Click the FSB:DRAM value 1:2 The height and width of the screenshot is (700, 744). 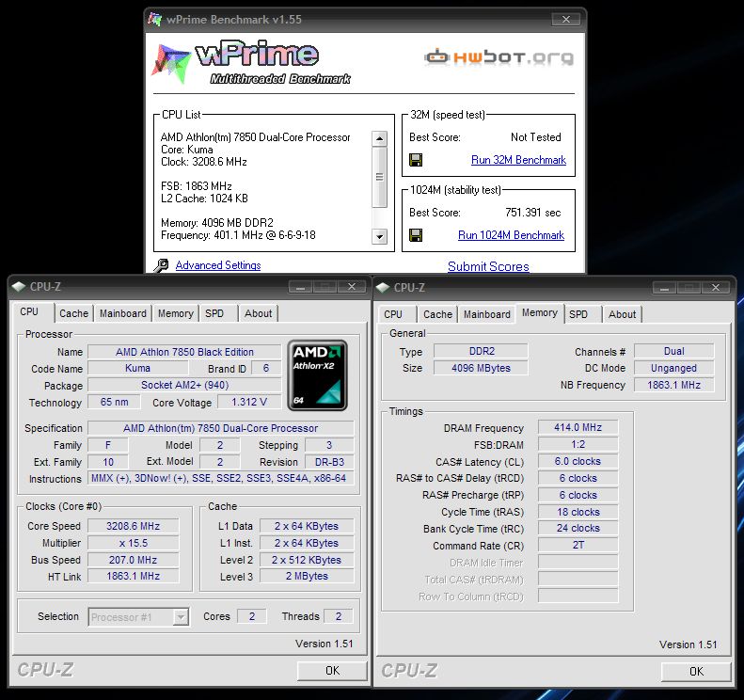point(578,445)
